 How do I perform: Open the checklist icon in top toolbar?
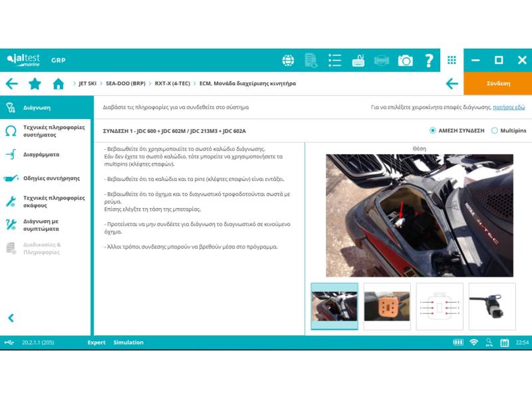pyautogui.click(x=334, y=61)
